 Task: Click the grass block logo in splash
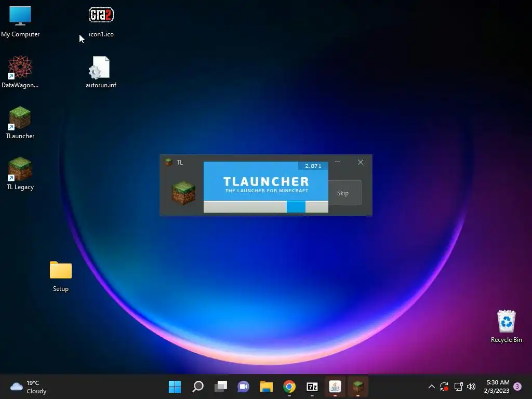point(183,193)
